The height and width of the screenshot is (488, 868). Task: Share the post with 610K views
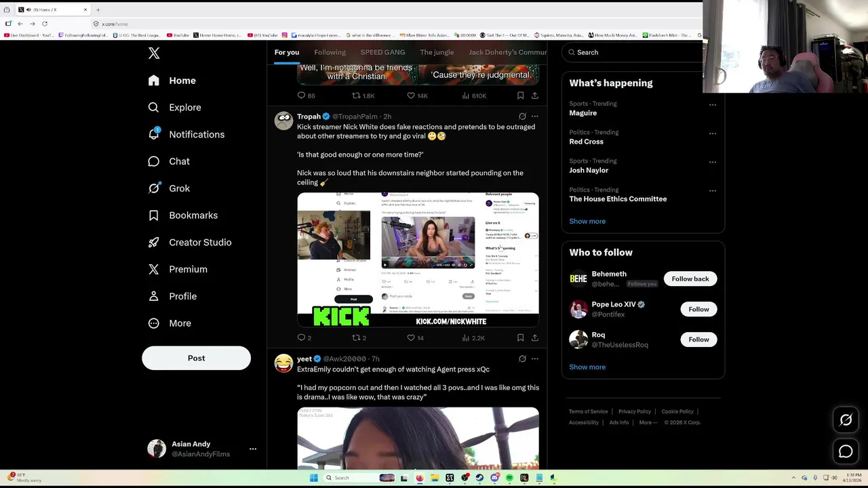click(x=534, y=96)
